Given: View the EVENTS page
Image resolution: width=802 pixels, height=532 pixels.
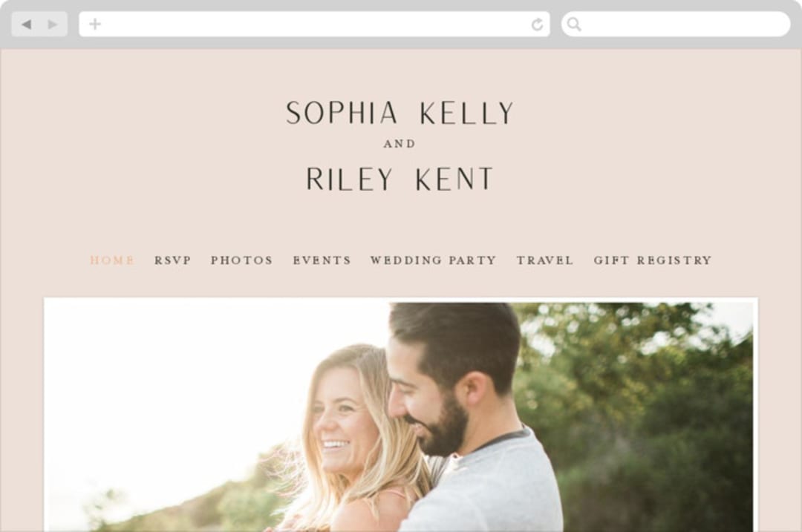Looking at the screenshot, I should click(x=322, y=260).
